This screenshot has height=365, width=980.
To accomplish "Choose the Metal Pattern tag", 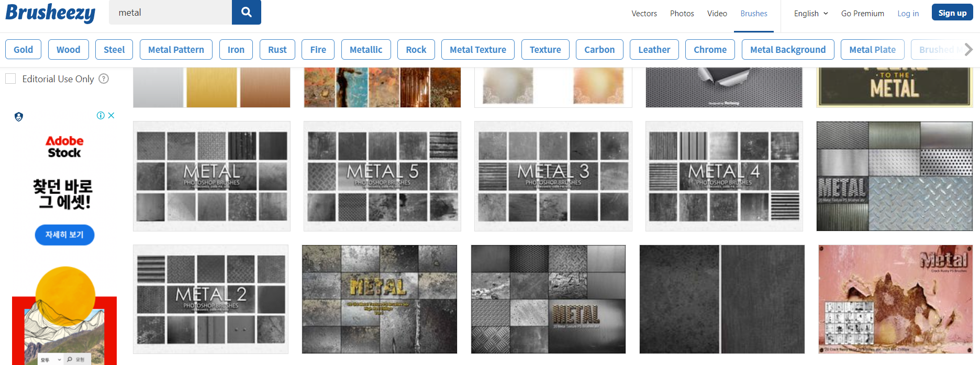I will coord(176,50).
